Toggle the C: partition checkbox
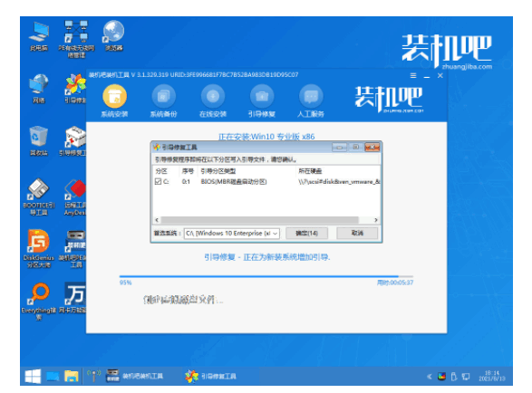 pyautogui.click(x=158, y=181)
